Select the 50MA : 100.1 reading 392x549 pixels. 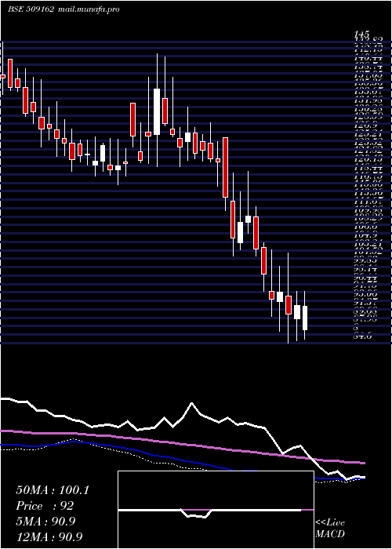pos(53,490)
